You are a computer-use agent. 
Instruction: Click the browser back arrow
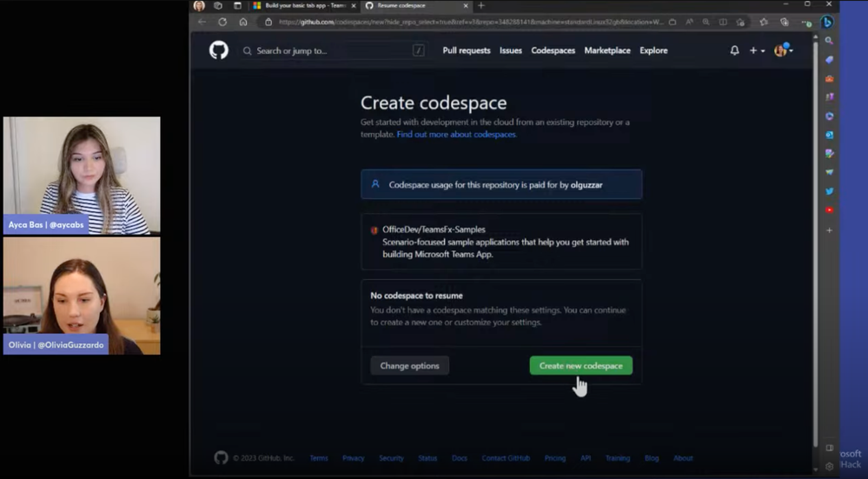(202, 22)
